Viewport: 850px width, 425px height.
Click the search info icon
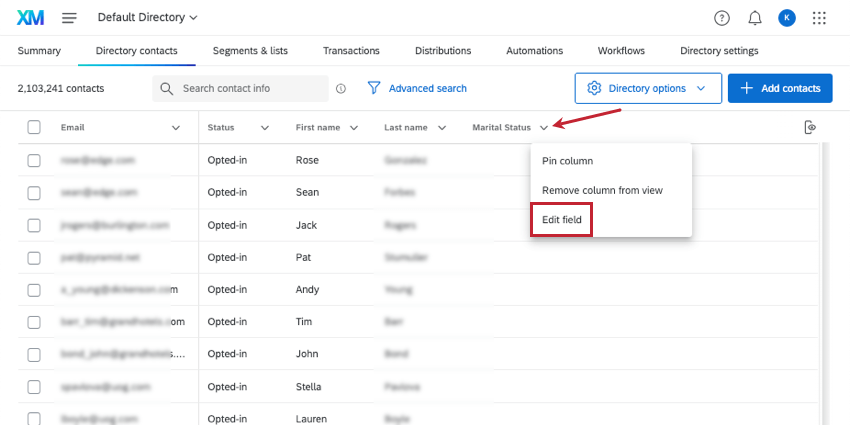[340, 88]
